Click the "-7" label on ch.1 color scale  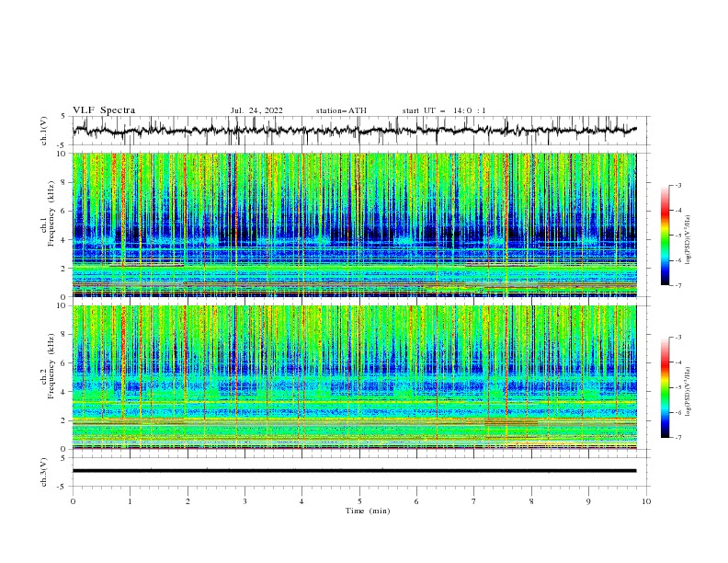677,285
